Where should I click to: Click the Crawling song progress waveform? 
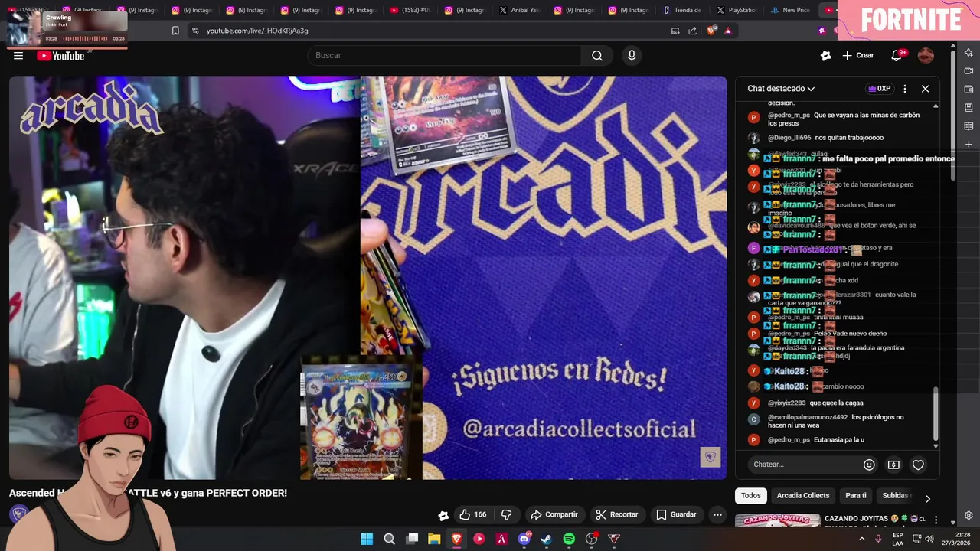[84, 38]
